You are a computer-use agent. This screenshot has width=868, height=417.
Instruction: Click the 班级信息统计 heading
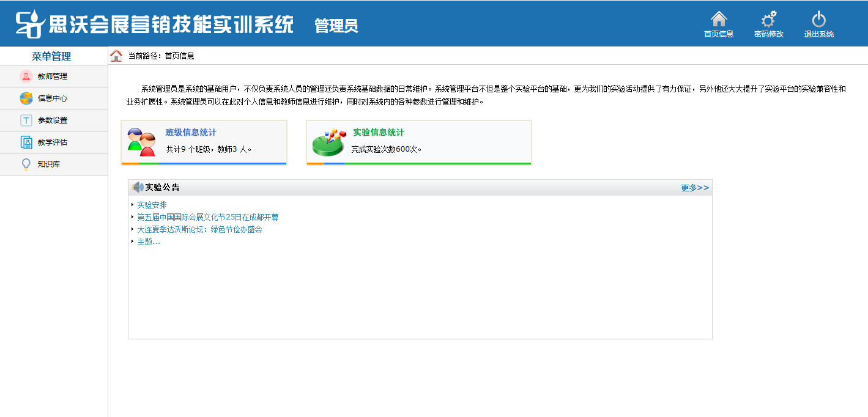[190, 133]
